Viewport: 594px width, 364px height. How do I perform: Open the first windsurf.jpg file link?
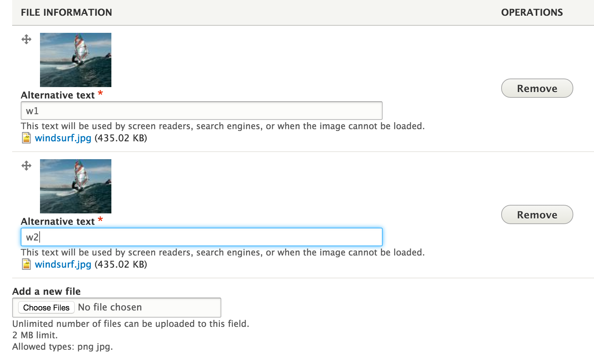(x=63, y=138)
